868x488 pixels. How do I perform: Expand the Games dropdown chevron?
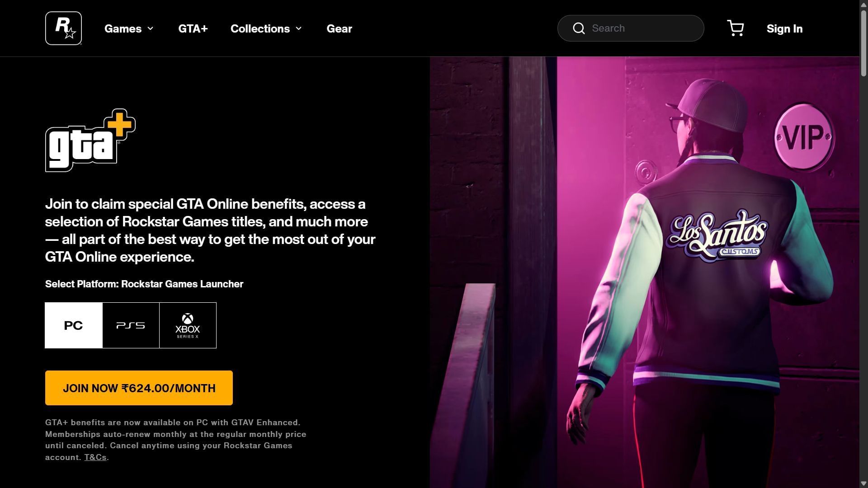point(151,28)
